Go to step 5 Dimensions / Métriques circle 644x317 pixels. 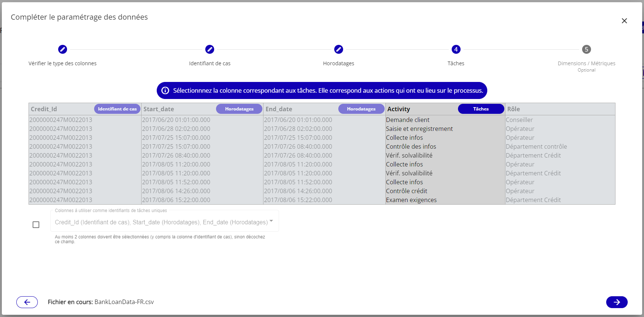coord(586,49)
